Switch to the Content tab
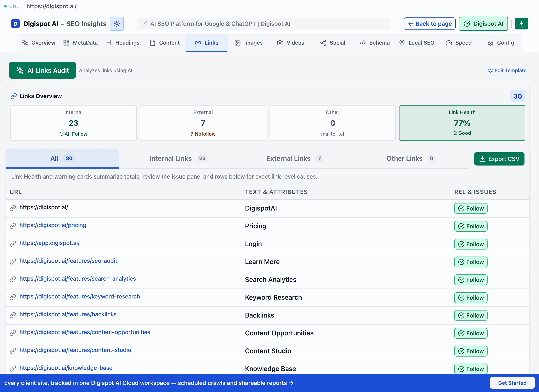The width and height of the screenshot is (539, 392). tap(164, 43)
